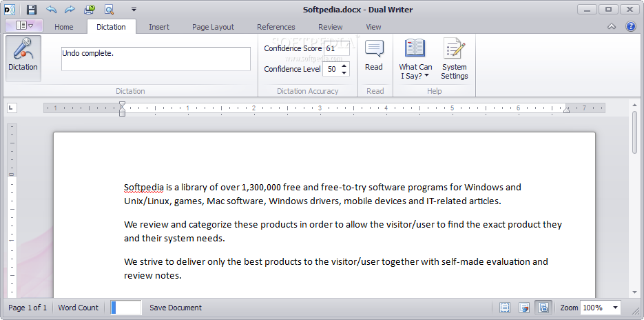This screenshot has height=320, width=644.
Task: Open the Zoom 100% dropdown
Action: [615, 308]
